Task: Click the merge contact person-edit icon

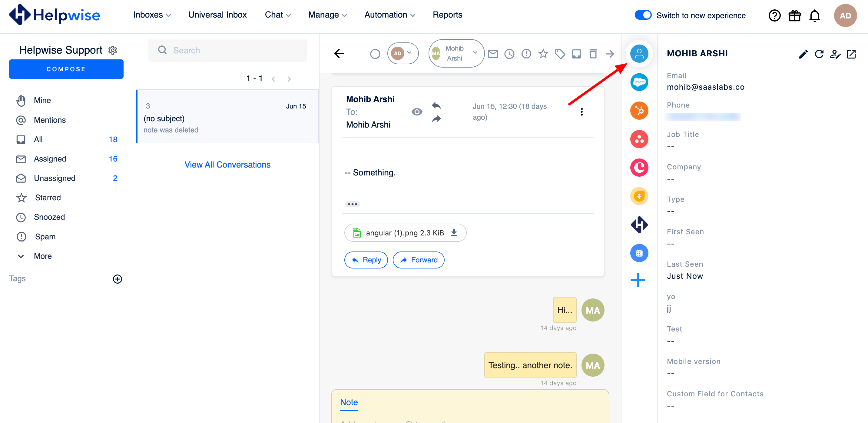Action: coord(835,54)
